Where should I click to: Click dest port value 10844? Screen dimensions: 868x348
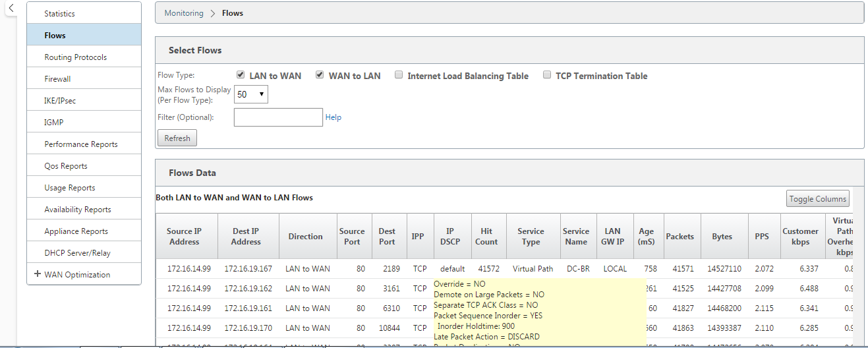pyautogui.click(x=390, y=328)
